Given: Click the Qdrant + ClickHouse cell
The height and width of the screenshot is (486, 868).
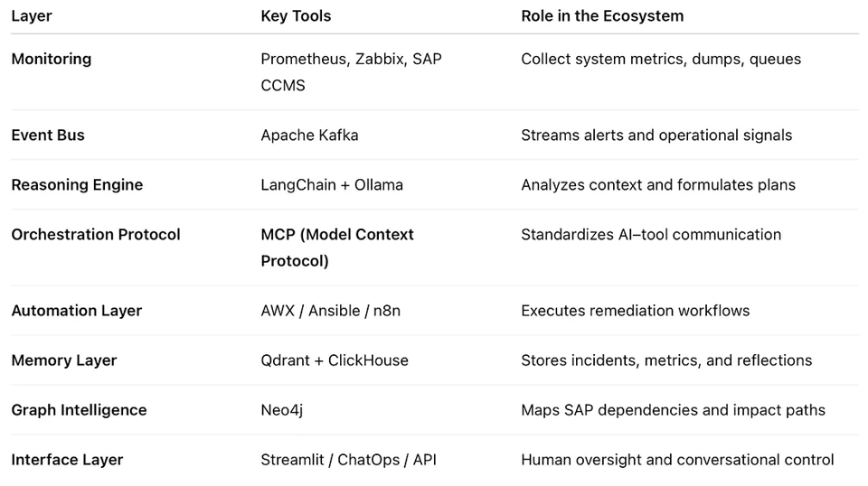Looking at the screenshot, I should click(335, 360).
